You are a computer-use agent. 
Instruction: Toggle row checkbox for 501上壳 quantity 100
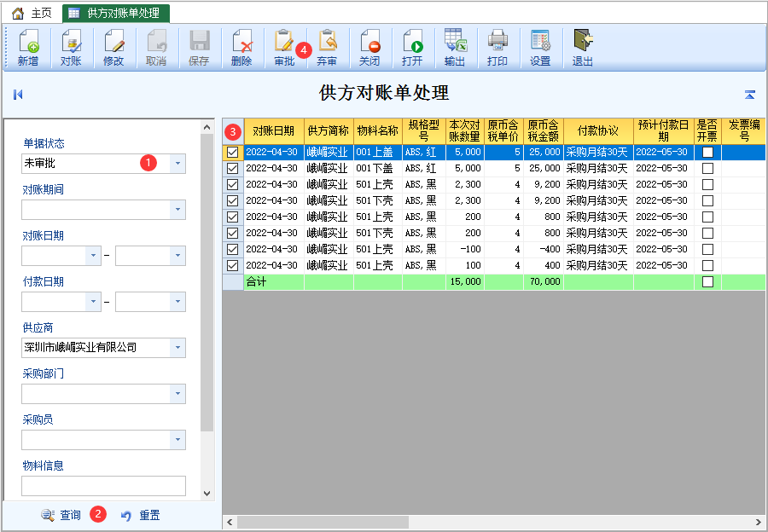233,265
